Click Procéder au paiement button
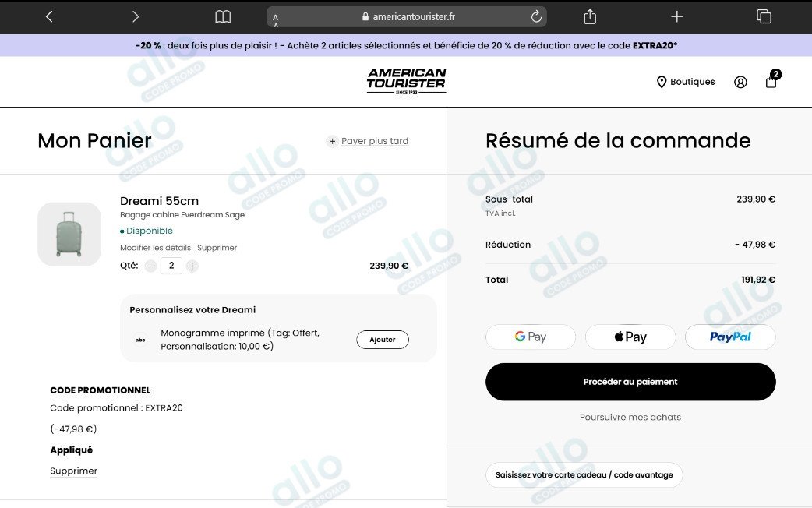 630,382
